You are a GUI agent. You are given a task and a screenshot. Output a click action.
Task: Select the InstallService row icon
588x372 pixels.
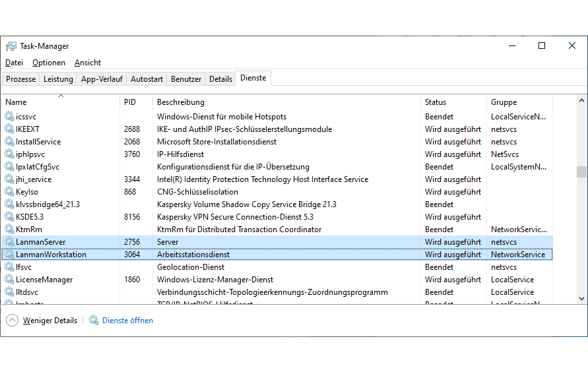click(x=9, y=142)
